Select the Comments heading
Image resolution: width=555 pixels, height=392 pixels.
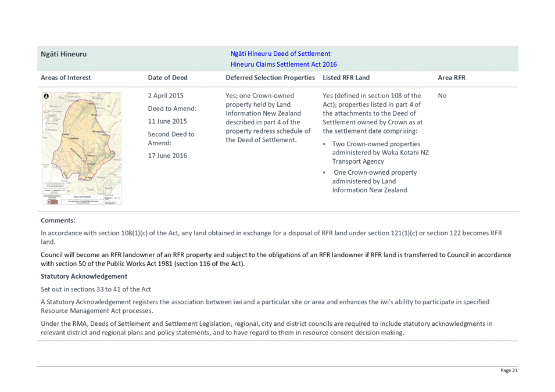click(58, 221)
